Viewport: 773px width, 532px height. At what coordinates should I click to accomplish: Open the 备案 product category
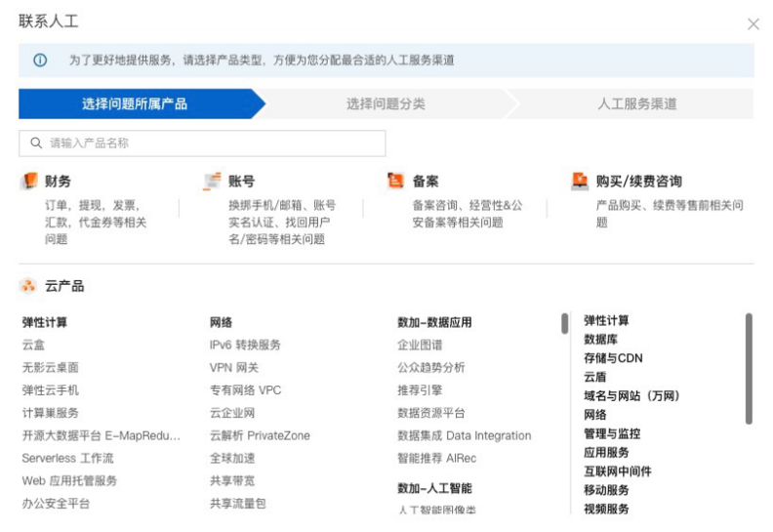[x=426, y=181]
